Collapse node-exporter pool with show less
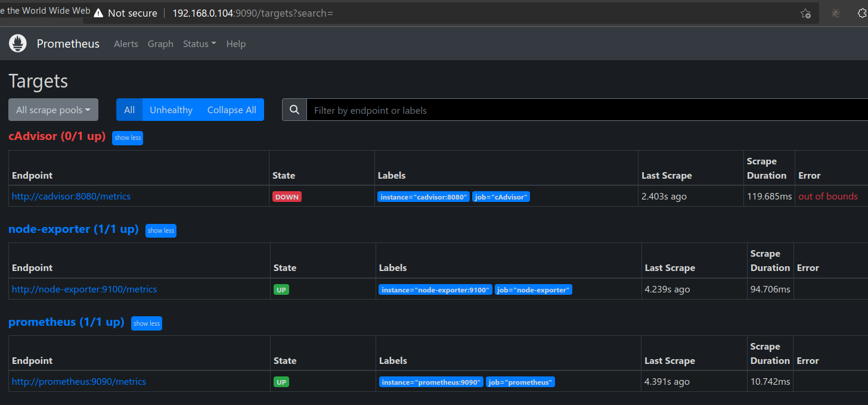868x405 pixels. pos(161,230)
